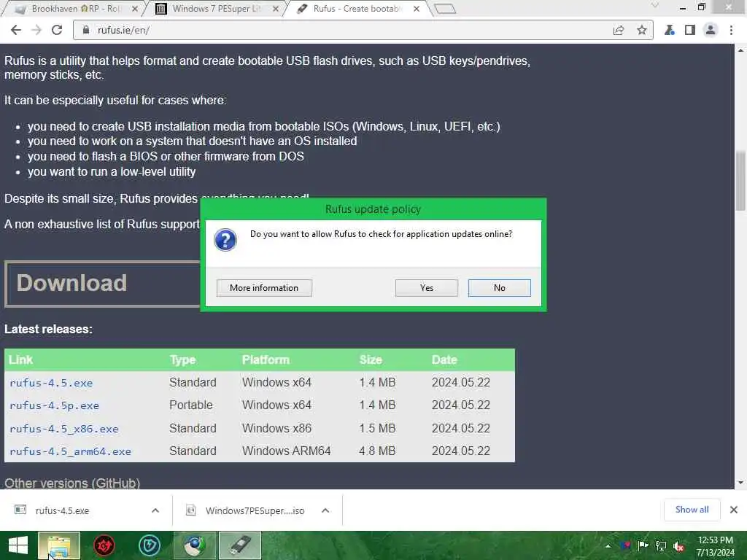This screenshot has height=560, width=747.
Task: Open the red gear app in taskbar
Action: (x=104, y=545)
